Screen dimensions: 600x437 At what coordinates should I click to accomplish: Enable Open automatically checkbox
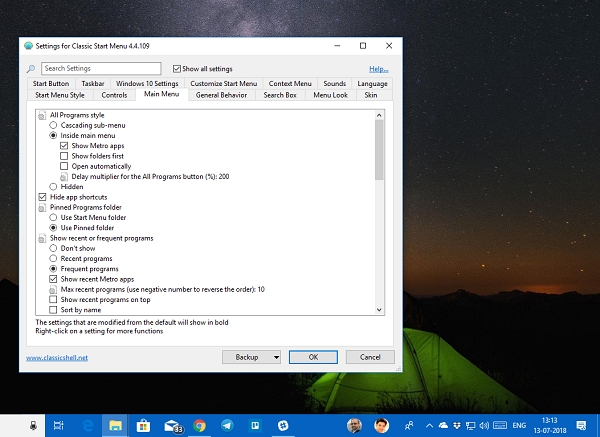(x=64, y=166)
